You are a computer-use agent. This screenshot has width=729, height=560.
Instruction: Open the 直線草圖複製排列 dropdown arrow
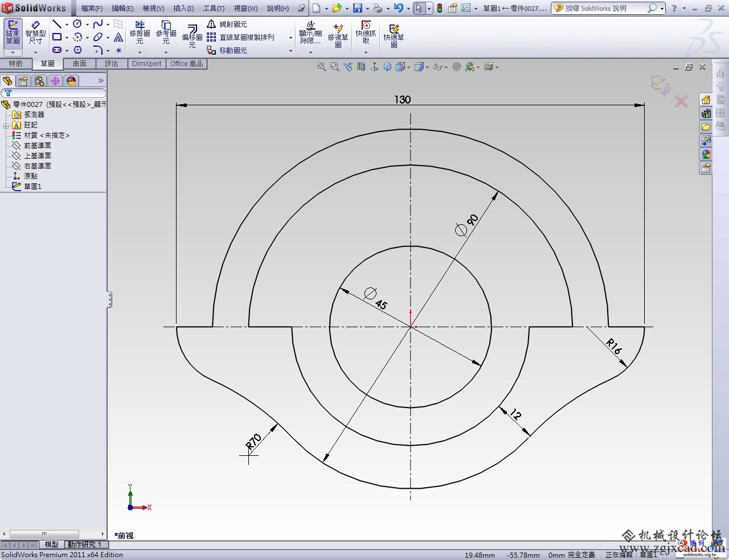(290, 38)
